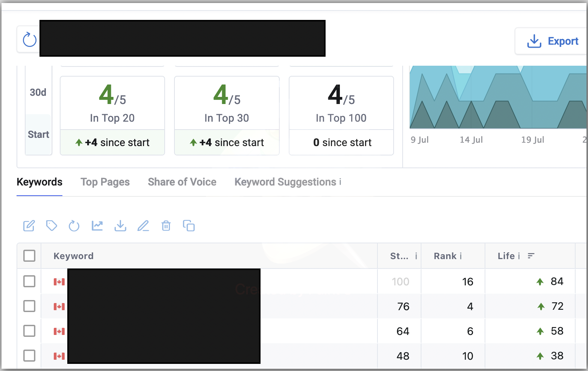Open the chart trend icon in toolbar
The width and height of the screenshot is (588, 371).
[97, 226]
